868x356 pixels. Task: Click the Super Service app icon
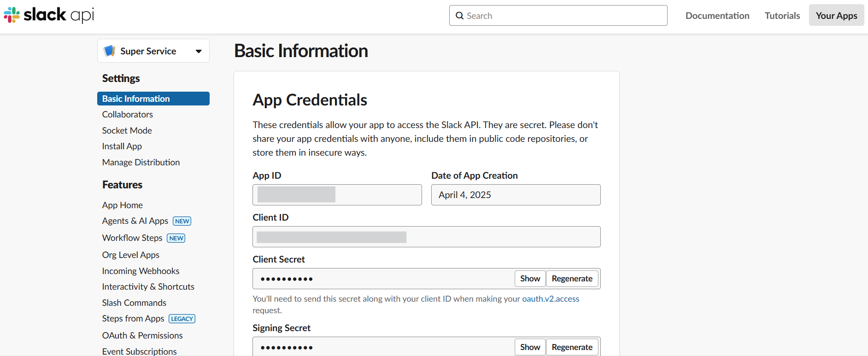pos(110,51)
